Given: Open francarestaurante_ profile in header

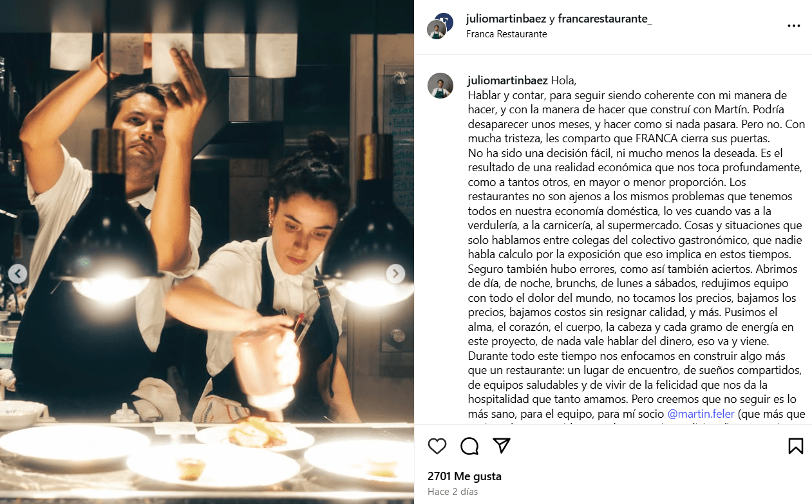Looking at the screenshot, I should (605, 19).
